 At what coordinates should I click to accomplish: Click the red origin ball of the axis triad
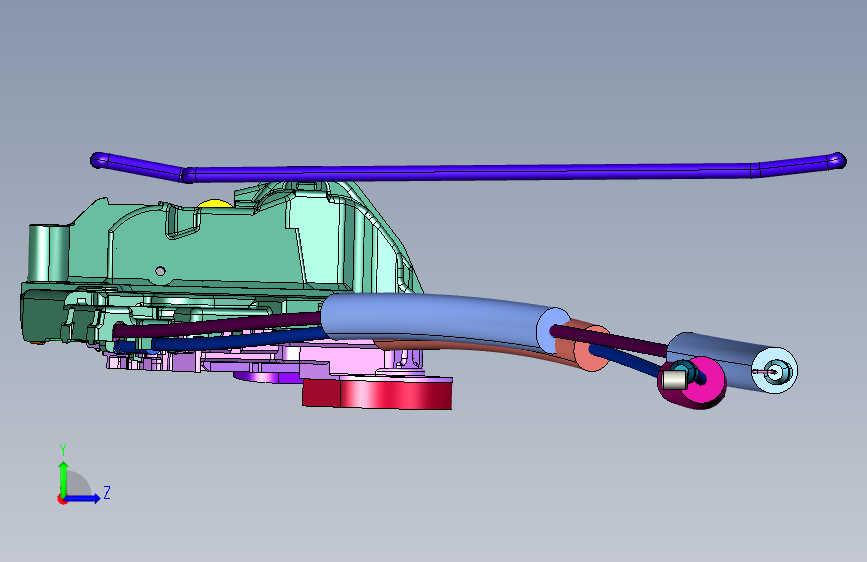pos(62,499)
